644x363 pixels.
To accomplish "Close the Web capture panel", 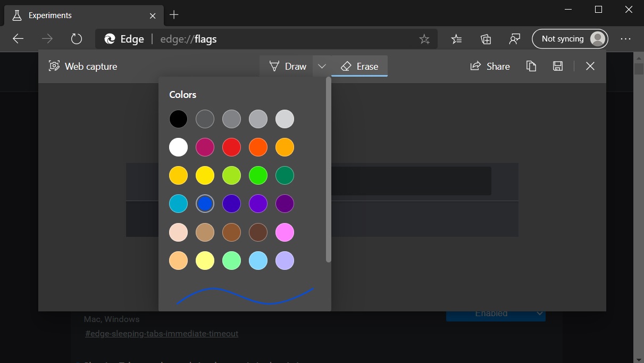I will coord(590,66).
